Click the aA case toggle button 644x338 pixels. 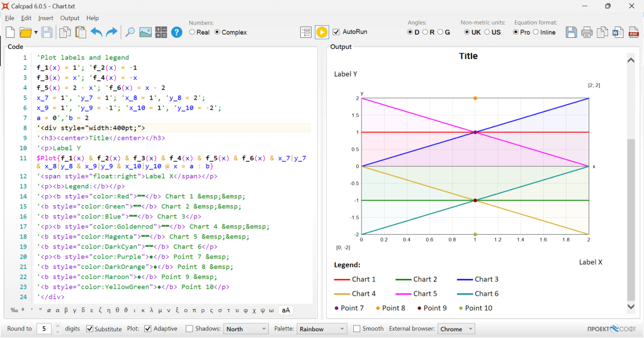(286, 310)
